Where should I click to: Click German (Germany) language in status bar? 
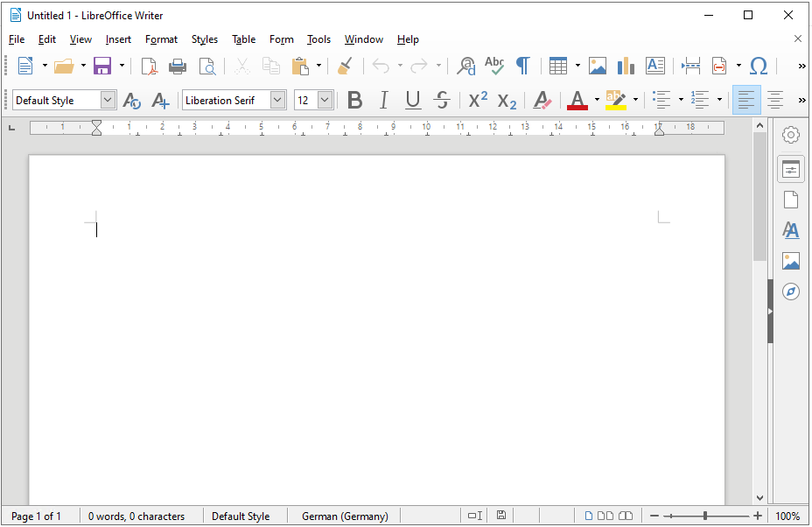pyautogui.click(x=343, y=516)
